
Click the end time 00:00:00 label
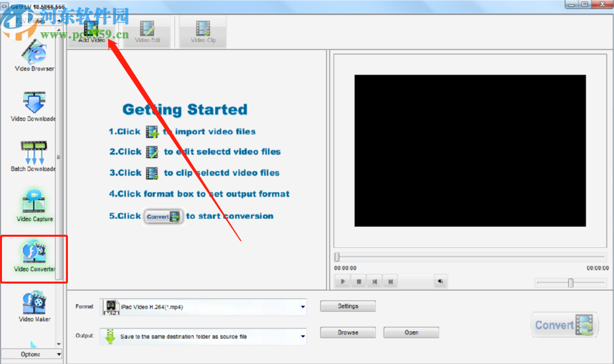coord(598,268)
